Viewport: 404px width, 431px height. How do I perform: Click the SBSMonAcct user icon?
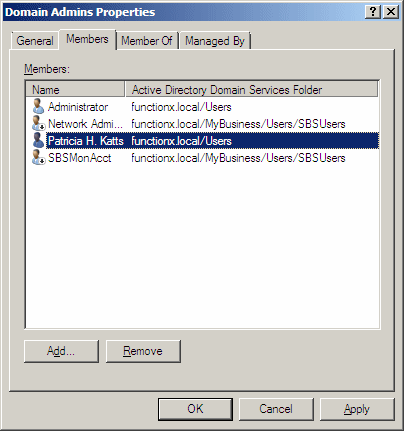tap(38, 158)
